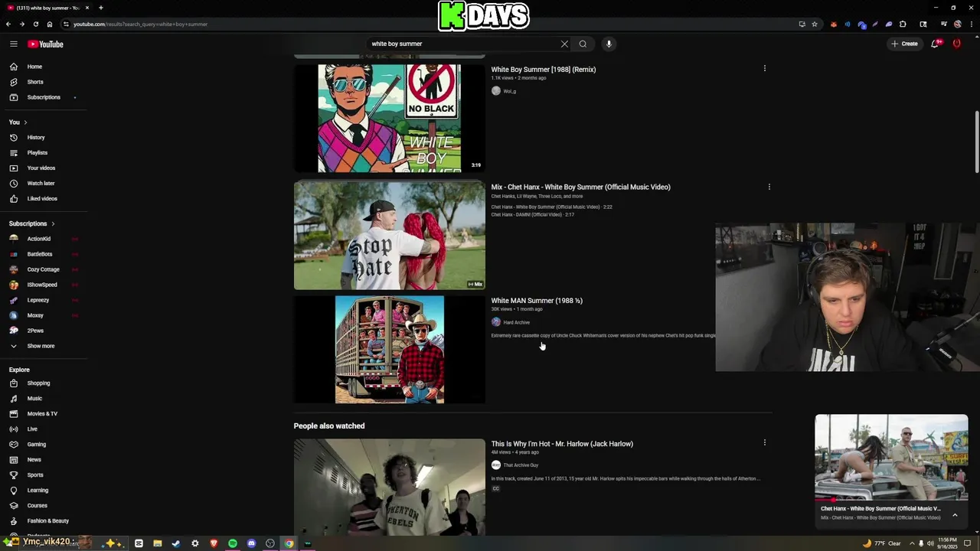Bookmark page with star icon
The width and height of the screenshot is (980, 551).
pyautogui.click(x=815, y=24)
